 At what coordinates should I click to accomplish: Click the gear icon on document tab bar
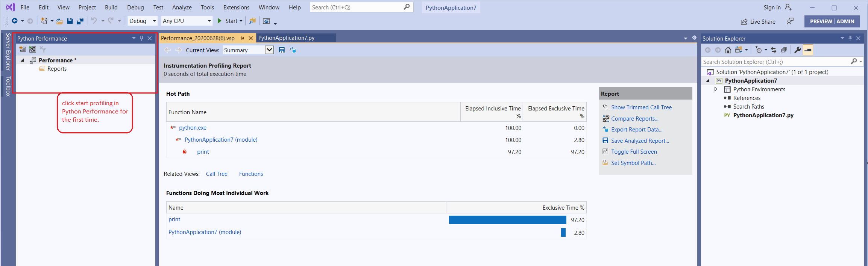[694, 38]
